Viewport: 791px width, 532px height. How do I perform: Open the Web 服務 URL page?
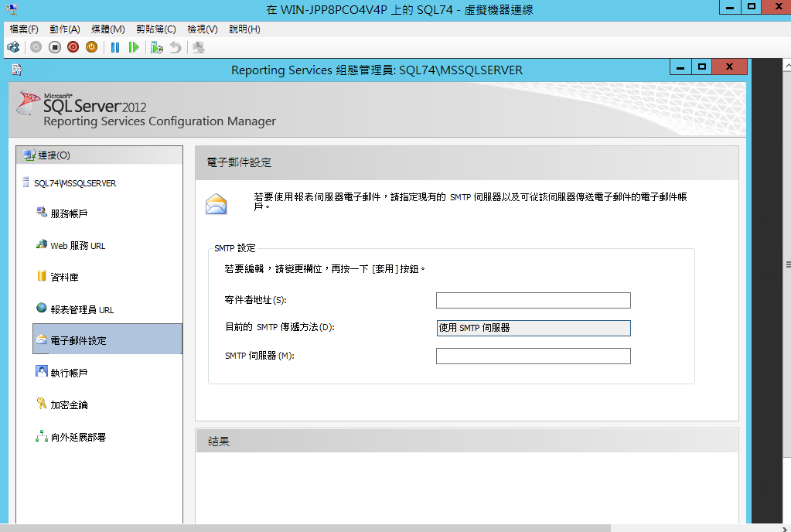pos(77,246)
